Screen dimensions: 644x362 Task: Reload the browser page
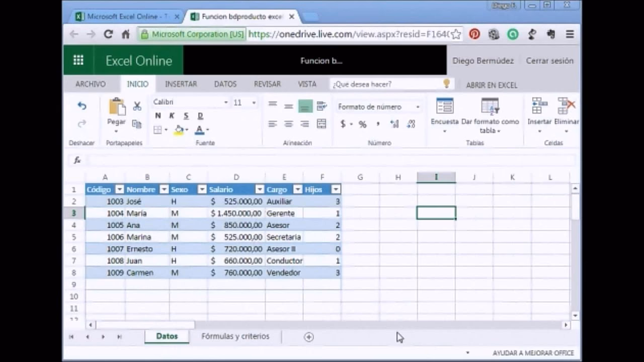tap(108, 34)
